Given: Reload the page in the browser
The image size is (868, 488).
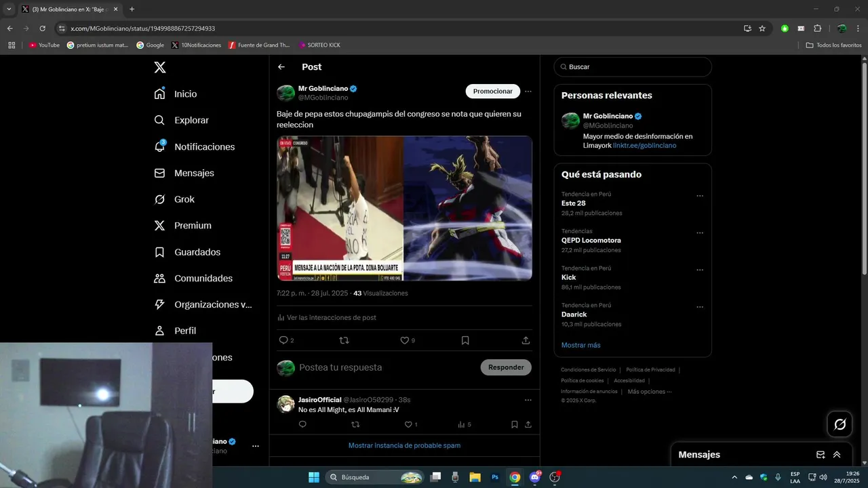Looking at the screenshot, I should [x=42, y=28].
